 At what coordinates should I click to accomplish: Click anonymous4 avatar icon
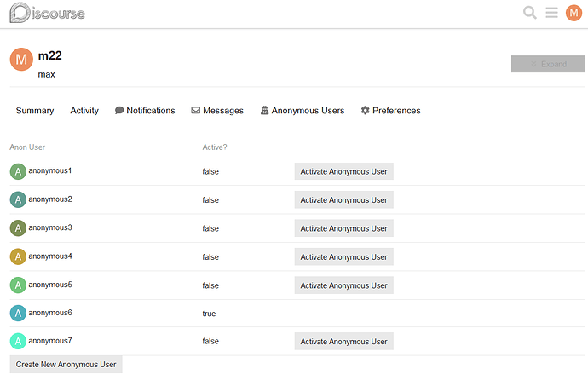pyautogui.click(x=18, y=256)
